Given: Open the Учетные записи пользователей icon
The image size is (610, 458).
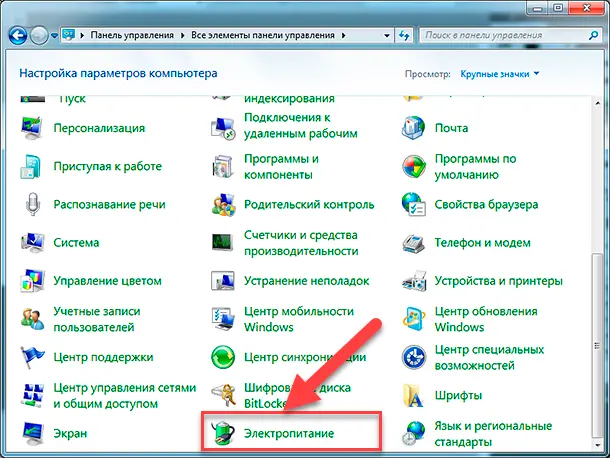Looking at the screenshot, I should coord(33,319).
